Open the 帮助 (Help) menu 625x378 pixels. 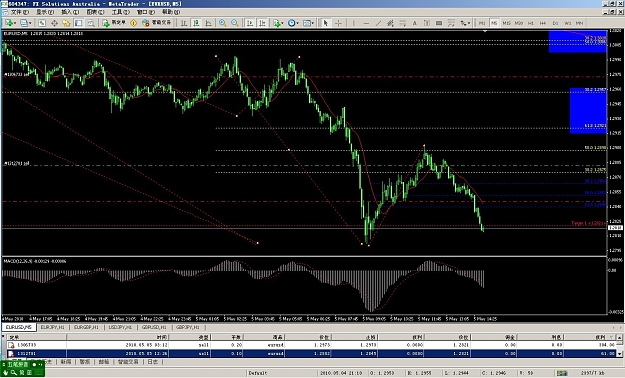[171, 12]
